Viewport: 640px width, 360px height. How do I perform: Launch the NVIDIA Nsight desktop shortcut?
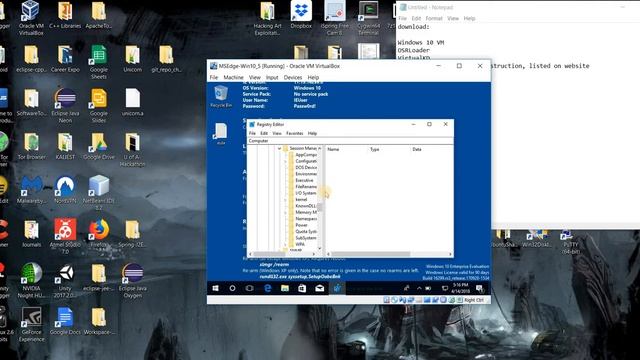[x=31, y=280]
